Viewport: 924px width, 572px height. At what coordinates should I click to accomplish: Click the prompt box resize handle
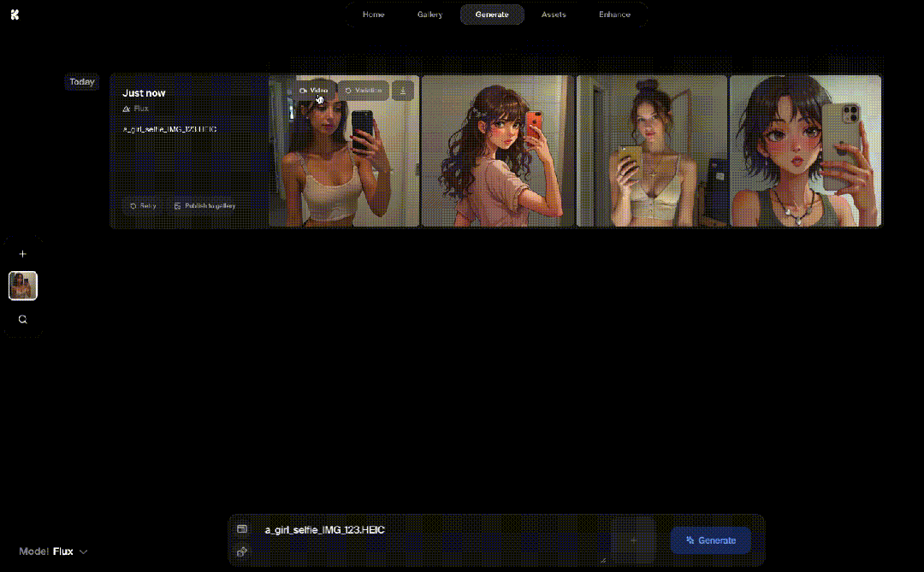point(603,560)
